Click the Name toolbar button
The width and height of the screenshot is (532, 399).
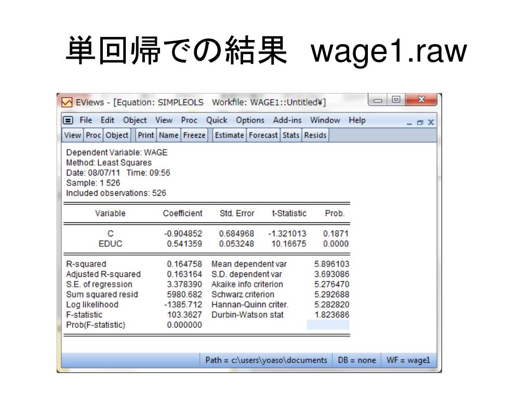tap(169, 135)
